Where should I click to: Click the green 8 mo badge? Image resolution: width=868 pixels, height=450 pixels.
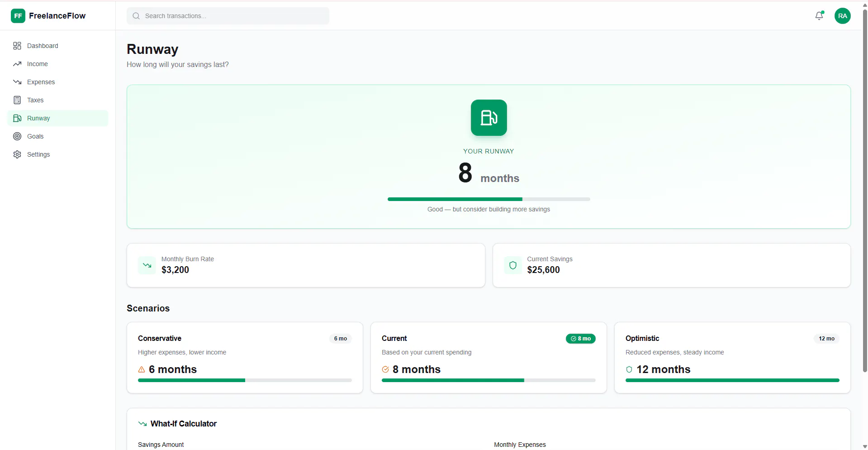pyautogui.click(x=581, y=339)
